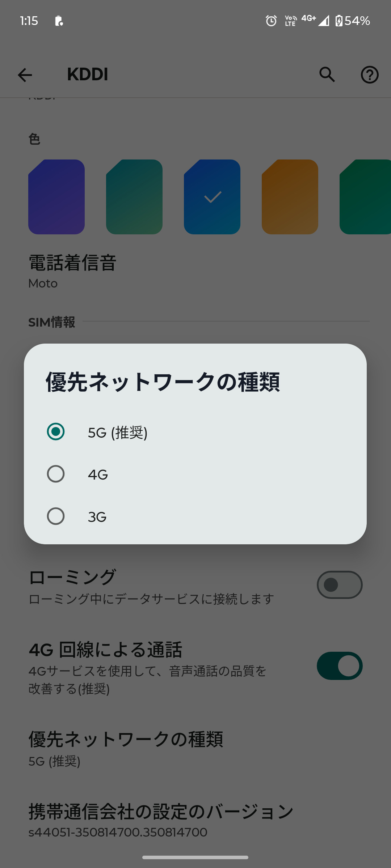Tap the bottom navigation gesture bar

coord(195,858)
